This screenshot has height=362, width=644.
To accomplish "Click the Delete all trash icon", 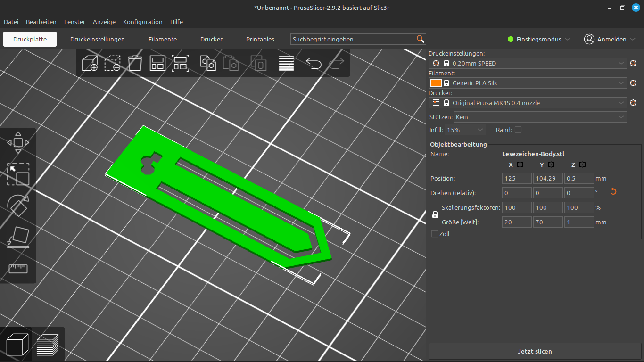I will tap(135, 63).
